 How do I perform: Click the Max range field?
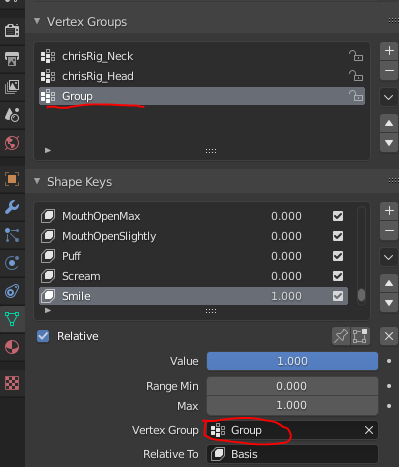point(292,405)
